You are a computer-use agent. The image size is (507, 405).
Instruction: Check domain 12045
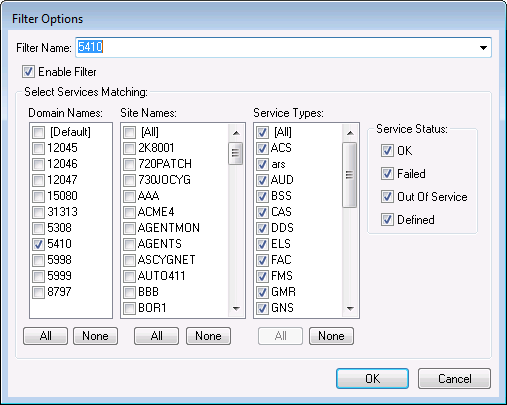pyautogui.click(x=39, y=148)
